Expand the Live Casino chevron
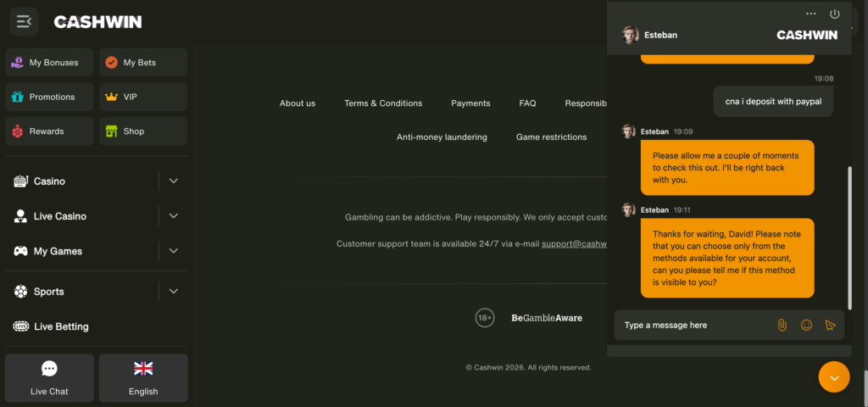868x407 pixels. [x=173, y=216]
